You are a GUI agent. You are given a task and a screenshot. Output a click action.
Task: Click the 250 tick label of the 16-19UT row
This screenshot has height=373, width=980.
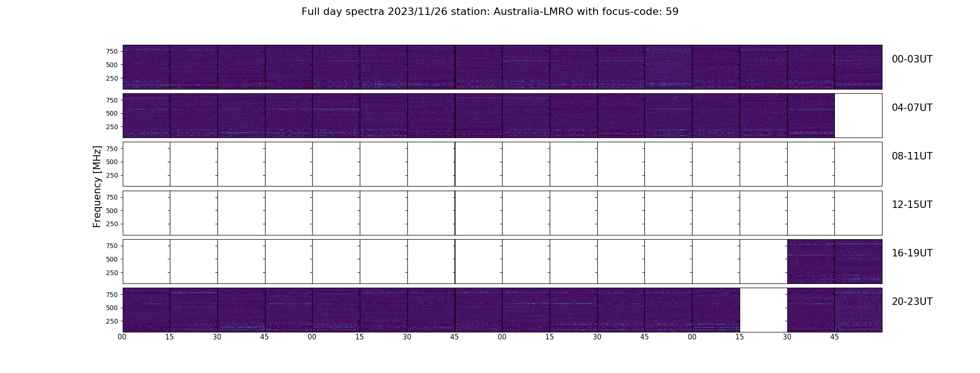pyautogui.click(x=112, y=273)
